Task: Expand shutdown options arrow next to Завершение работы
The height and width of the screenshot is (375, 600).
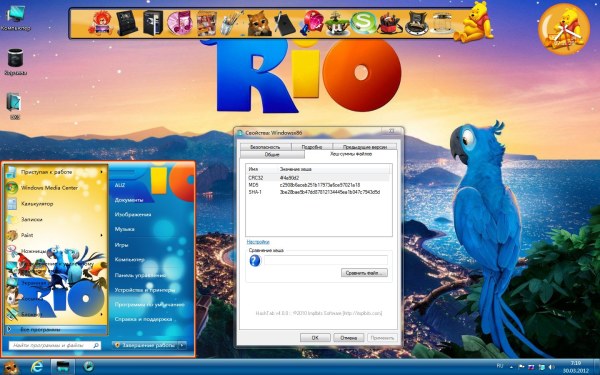Action: 182,345
